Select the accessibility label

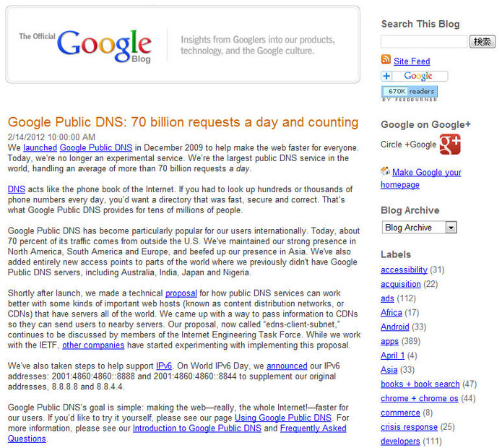pyautogui.click(x=404, y=270)
